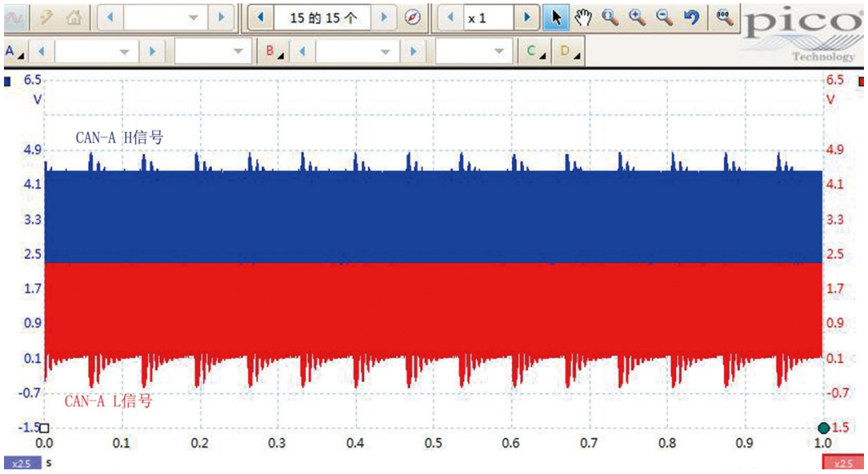Image resolution: width=868 pixels, height=474 pixels.
Task: Click the blue 2.5 voltage axis label
Action: click(x=33, y=254)
